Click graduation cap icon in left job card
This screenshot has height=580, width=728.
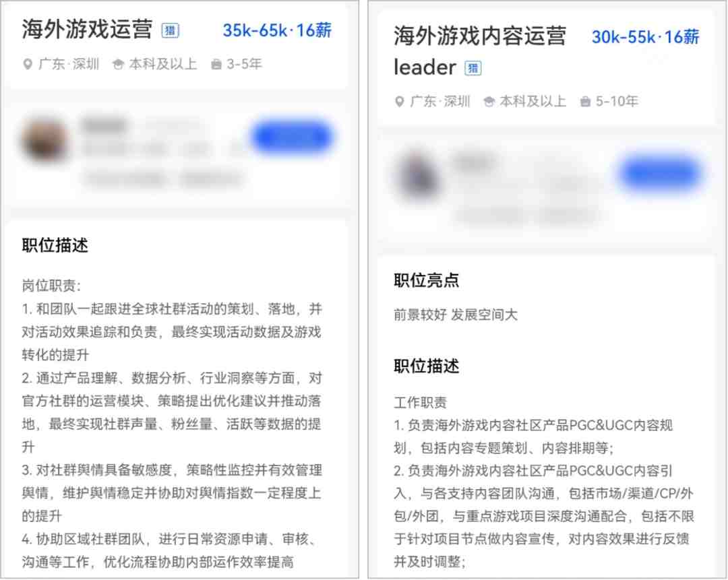coord(119,65)
